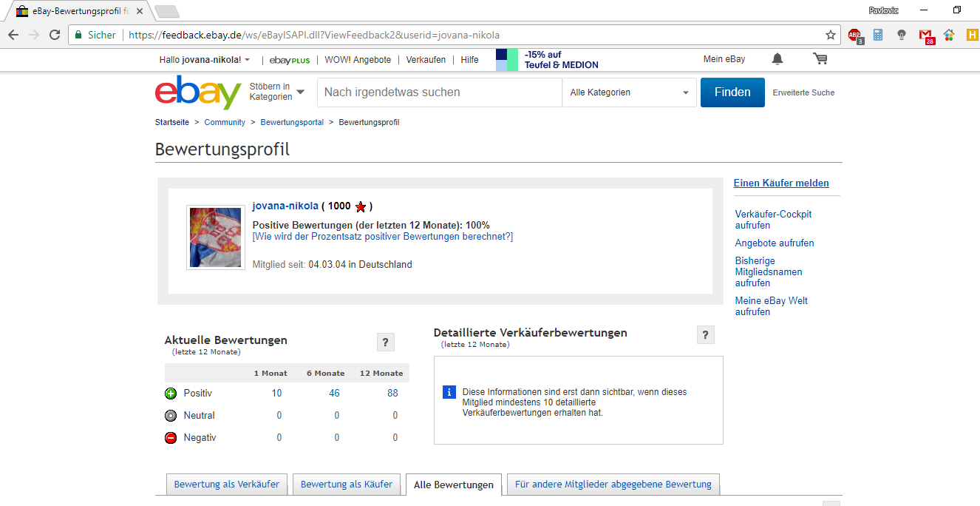
Task: Open the orange H extension icon
Action: [x=972, y=35]
